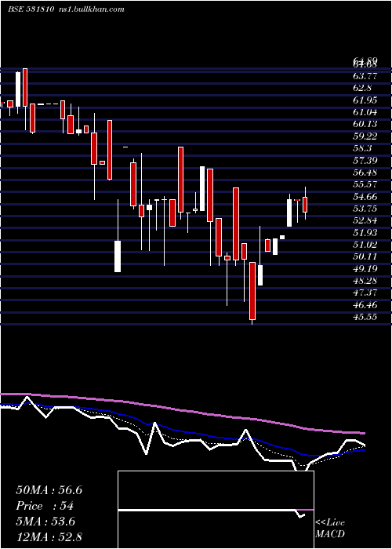Select the 57.39 price label
392x549 pixels.
[x=365, y=160]
